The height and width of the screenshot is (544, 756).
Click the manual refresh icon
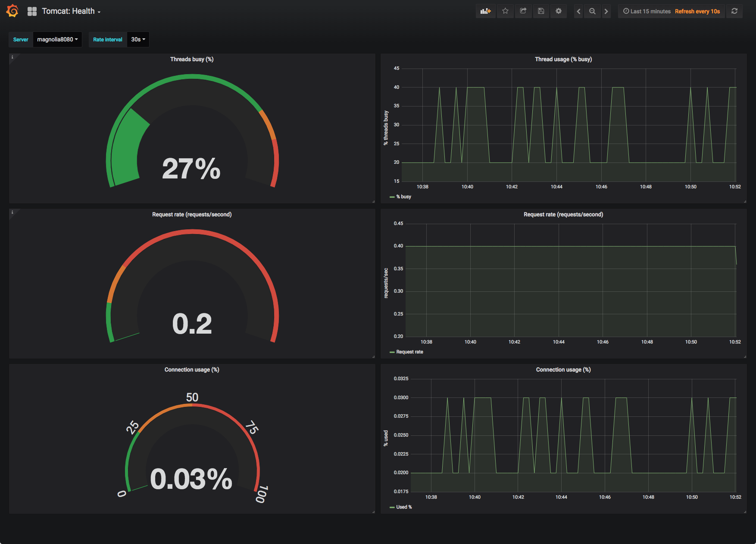tap(734, 11)
